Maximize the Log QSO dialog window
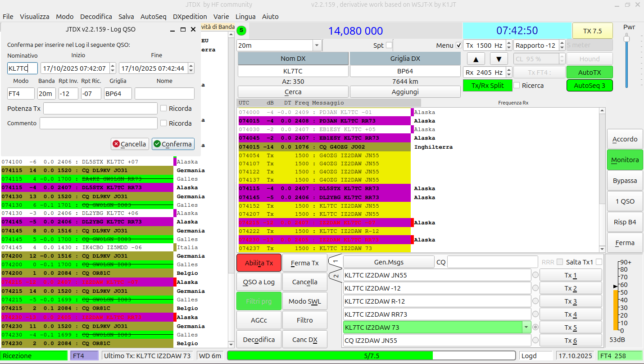 (x=183, y=29)
